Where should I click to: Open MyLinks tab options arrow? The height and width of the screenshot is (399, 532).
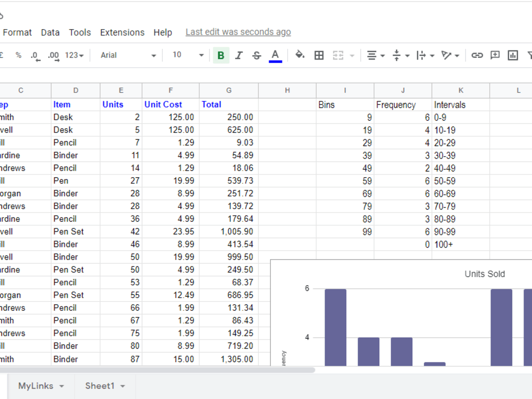pos(61,386)
